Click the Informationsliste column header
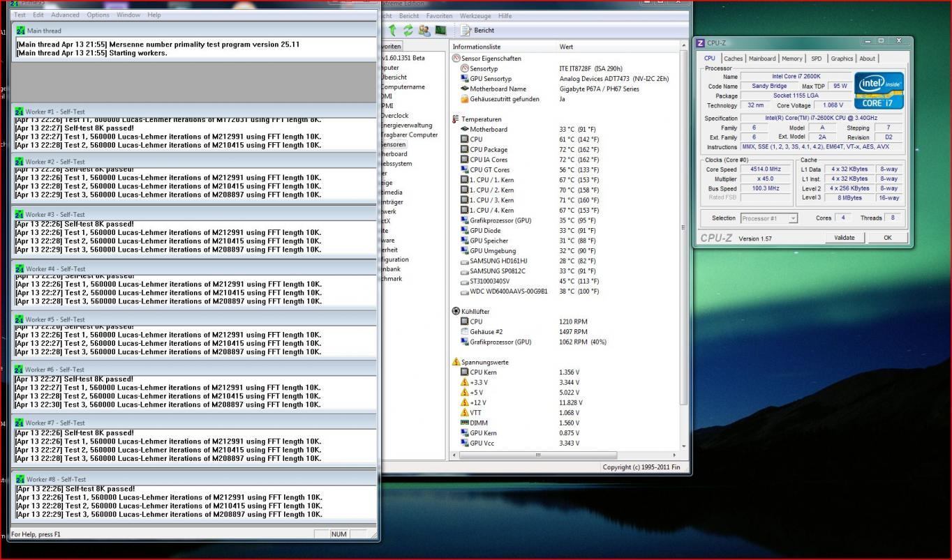Image resolution: width=952 pixels, height=560 pixels. pyautogui.click(x=503, y=47)
